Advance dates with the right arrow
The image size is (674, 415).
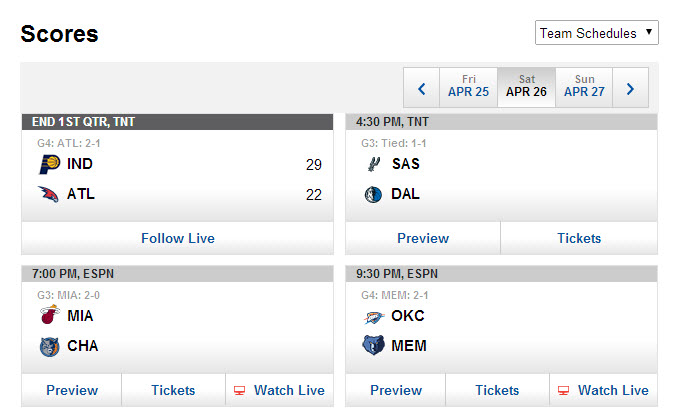click(630, 88)
